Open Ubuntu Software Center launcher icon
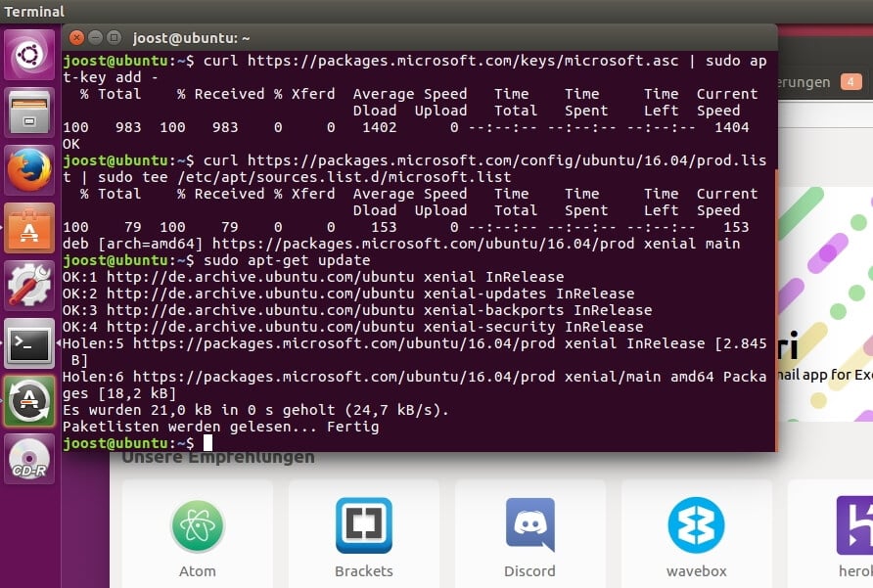This screenshot has height=588, width=873. 29,228
